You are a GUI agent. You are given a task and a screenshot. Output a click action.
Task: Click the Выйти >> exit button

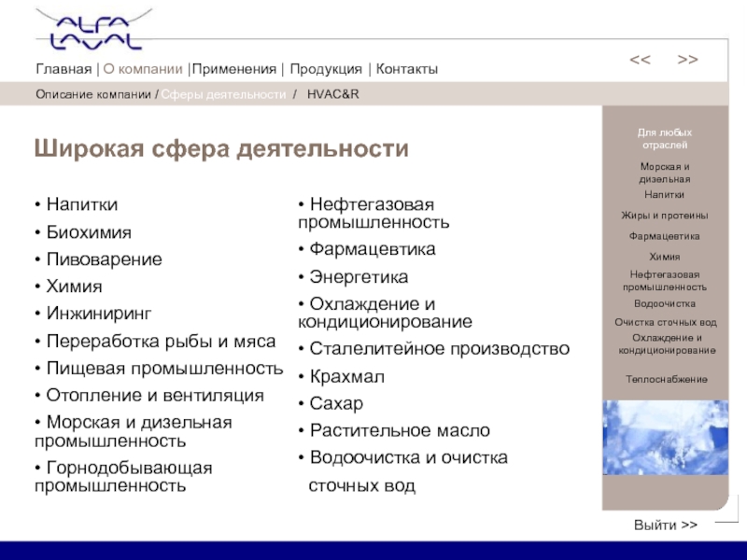pyautogui.click(x=666, y=525)
